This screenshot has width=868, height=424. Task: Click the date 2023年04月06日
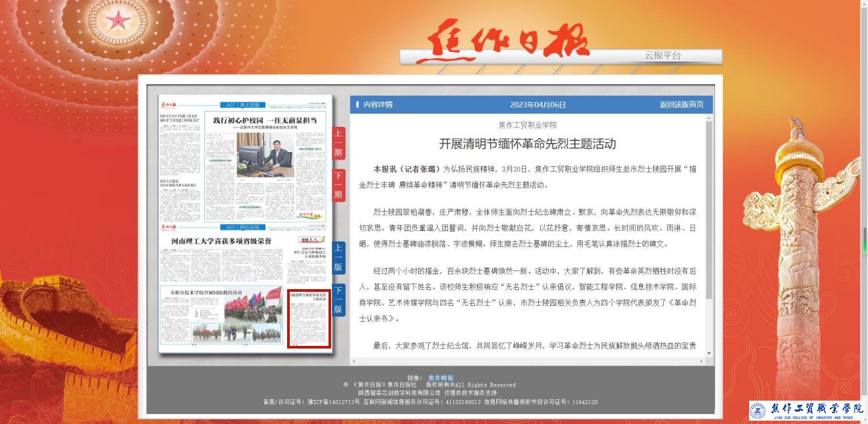click(537, 105)
